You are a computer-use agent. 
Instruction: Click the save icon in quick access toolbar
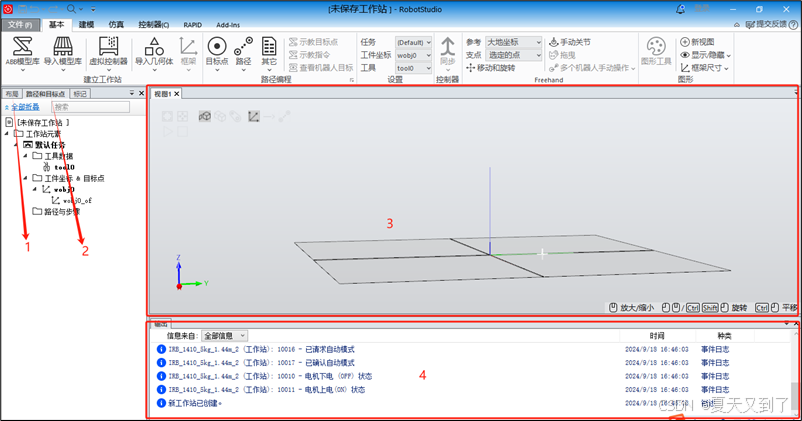[23, 9]
